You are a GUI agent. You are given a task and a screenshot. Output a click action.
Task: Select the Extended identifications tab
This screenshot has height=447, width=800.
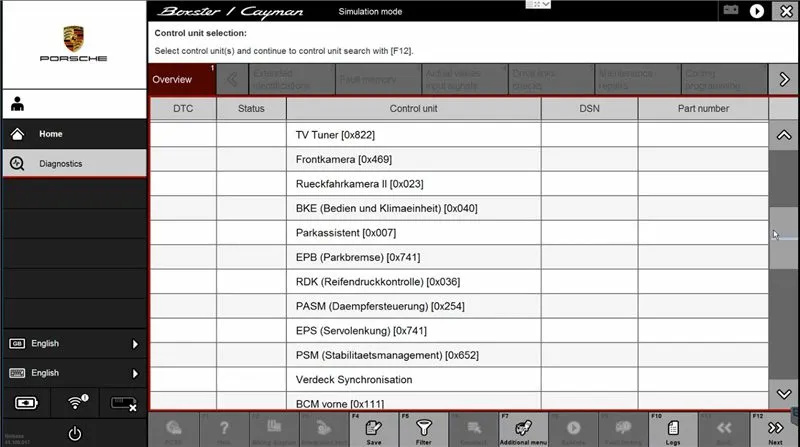point(291,79)
